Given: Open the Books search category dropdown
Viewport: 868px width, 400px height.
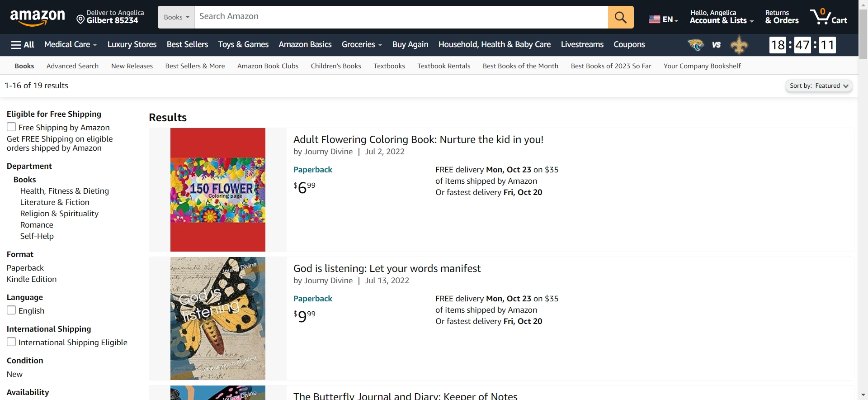Looking at the screenshot, I should (176, 17).
